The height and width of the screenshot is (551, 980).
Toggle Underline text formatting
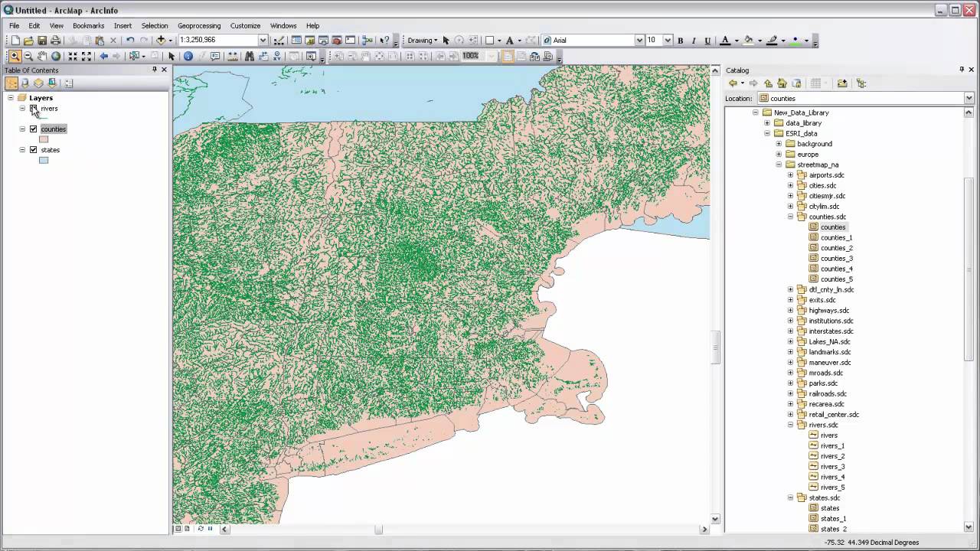coord(707,41)
